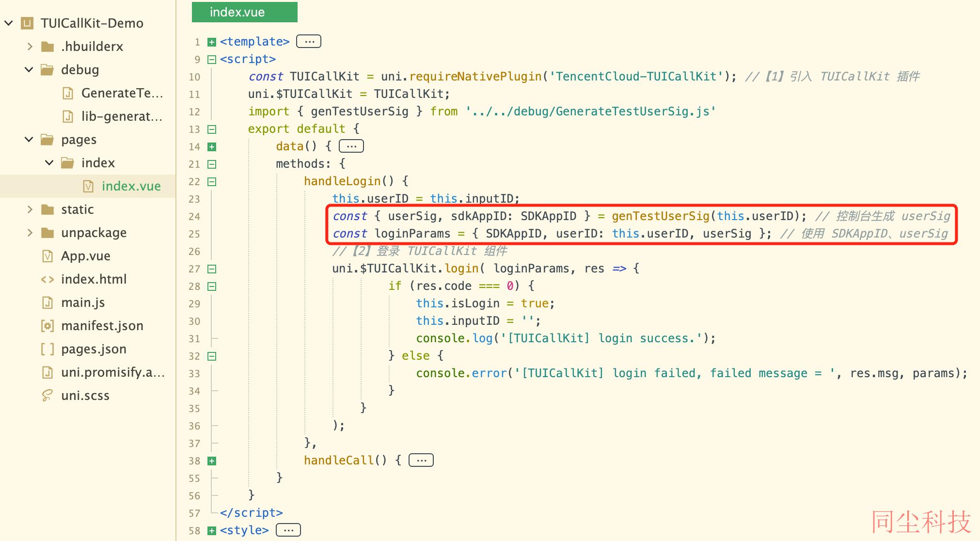Image resolution: width=980 pixels, height=541 pixels.
Task: Click the index folder icon in the tree
Action: click(68, 163)
